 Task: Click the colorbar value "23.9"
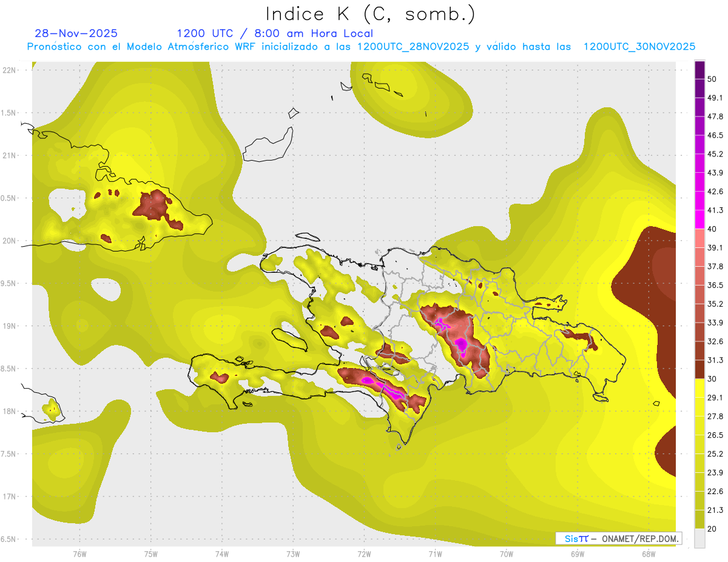(715, 472)
